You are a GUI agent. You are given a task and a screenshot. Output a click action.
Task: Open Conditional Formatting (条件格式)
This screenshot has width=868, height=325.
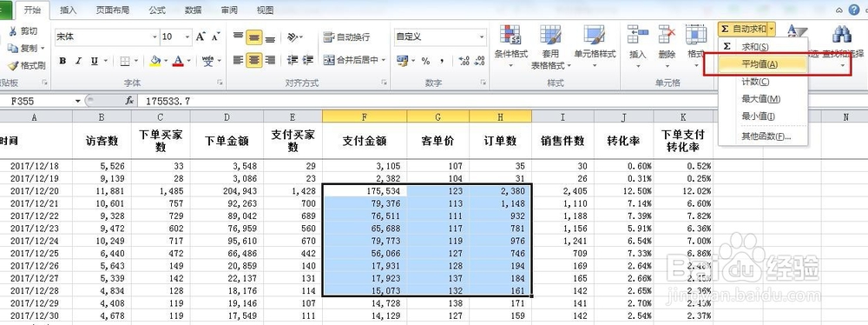tap(510, 47)
